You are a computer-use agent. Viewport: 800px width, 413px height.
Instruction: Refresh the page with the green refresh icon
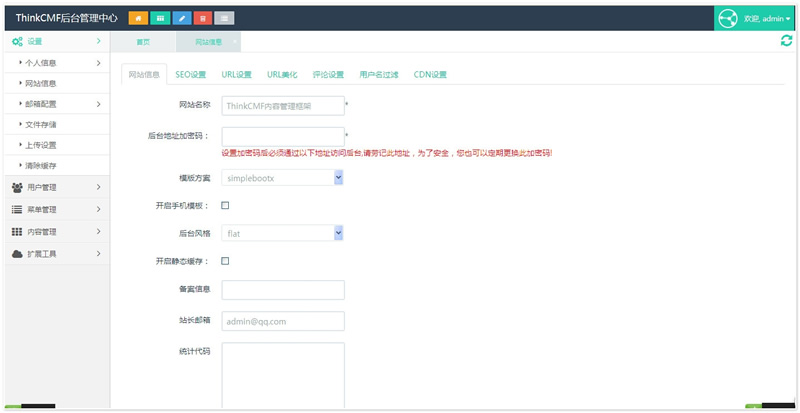click(786, 41)
